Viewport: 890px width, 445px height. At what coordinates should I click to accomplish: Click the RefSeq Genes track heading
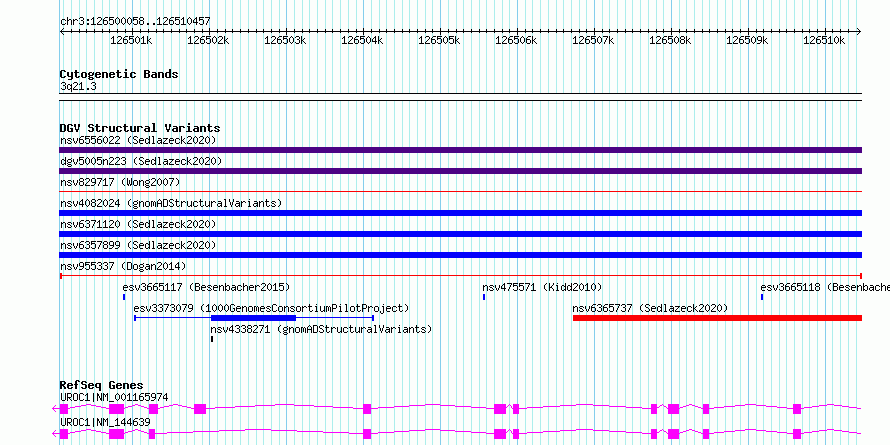click(x=101, y=385)
